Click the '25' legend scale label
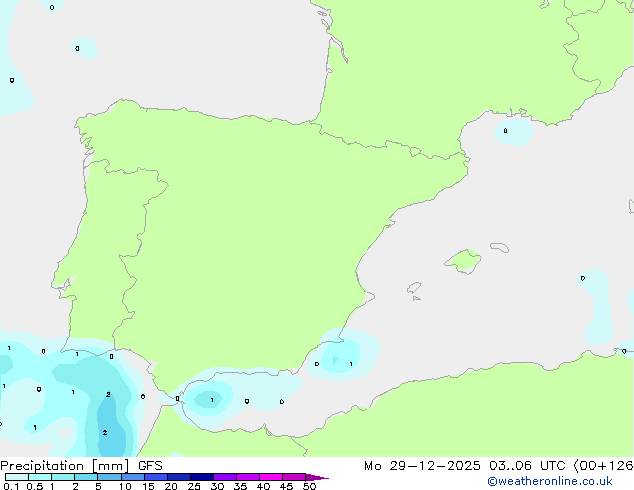This screenshot has height=490, width=634. pyautogui.click(x=194, y=486)
